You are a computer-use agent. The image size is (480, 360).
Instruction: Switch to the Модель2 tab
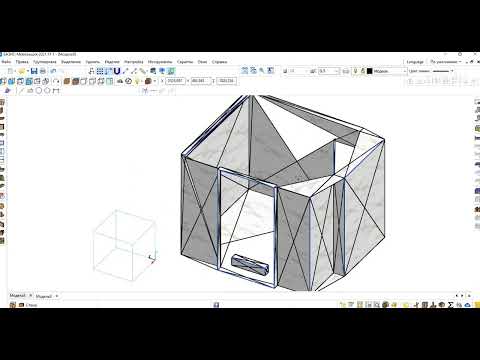44,296
